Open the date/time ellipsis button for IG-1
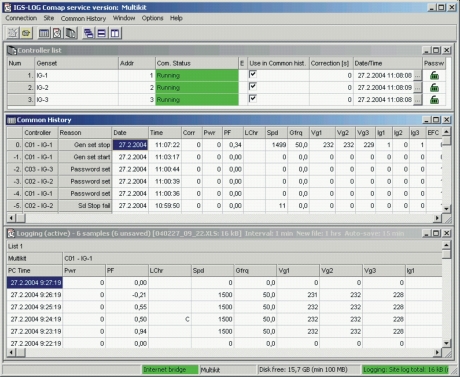The height and width of the screenshot is (377, 460). pos(417,76)
